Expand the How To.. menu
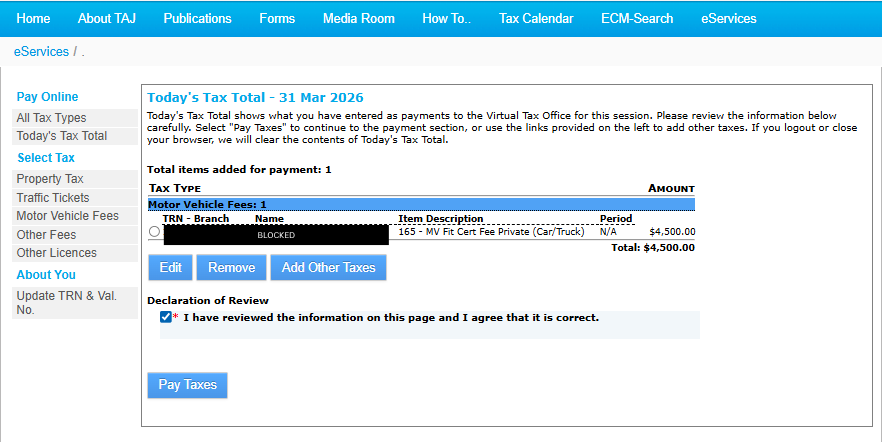This screenshot has width=882, height=442. click(446, 18)
